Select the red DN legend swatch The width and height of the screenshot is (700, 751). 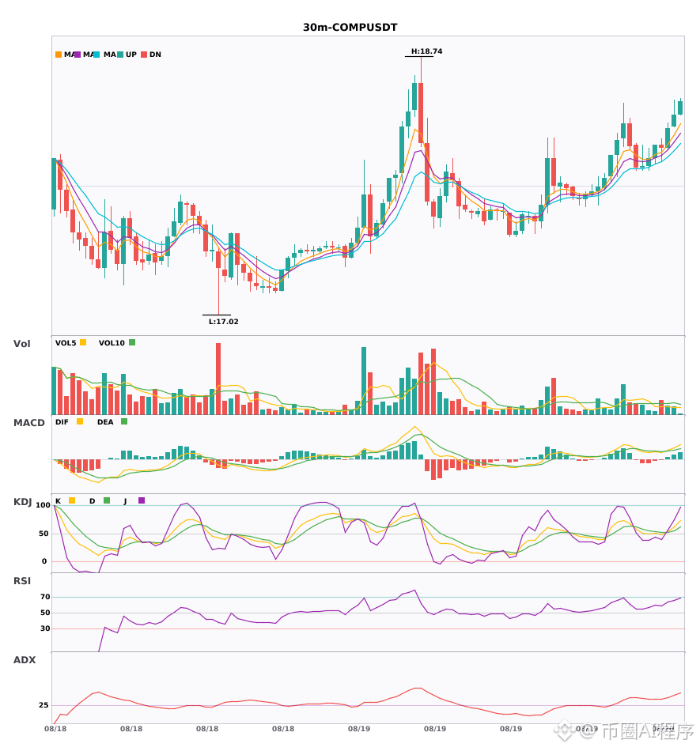(144, 55)
